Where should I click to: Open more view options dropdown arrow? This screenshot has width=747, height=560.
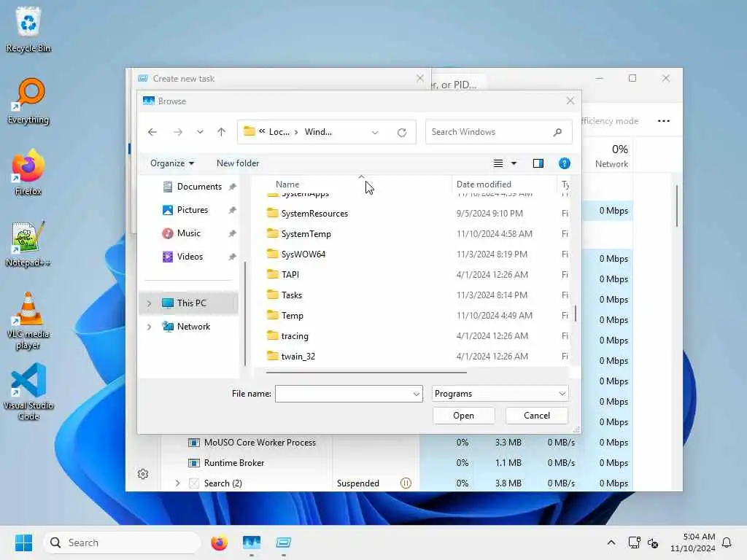coord(514,163)
